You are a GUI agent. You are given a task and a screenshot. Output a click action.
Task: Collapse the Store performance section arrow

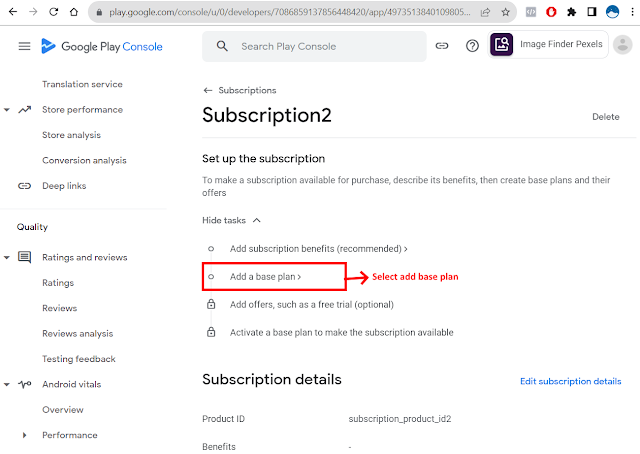pyautogui.click(x=8, y=110)
